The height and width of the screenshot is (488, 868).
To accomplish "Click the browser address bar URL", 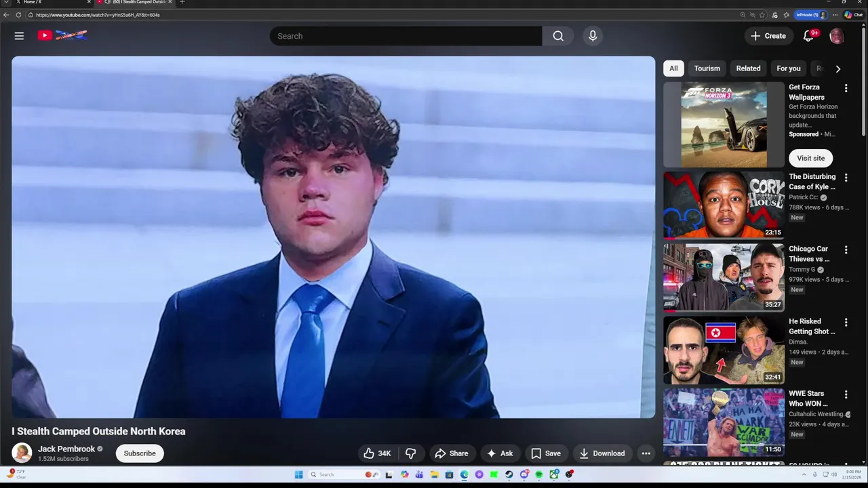I will 98,15.
